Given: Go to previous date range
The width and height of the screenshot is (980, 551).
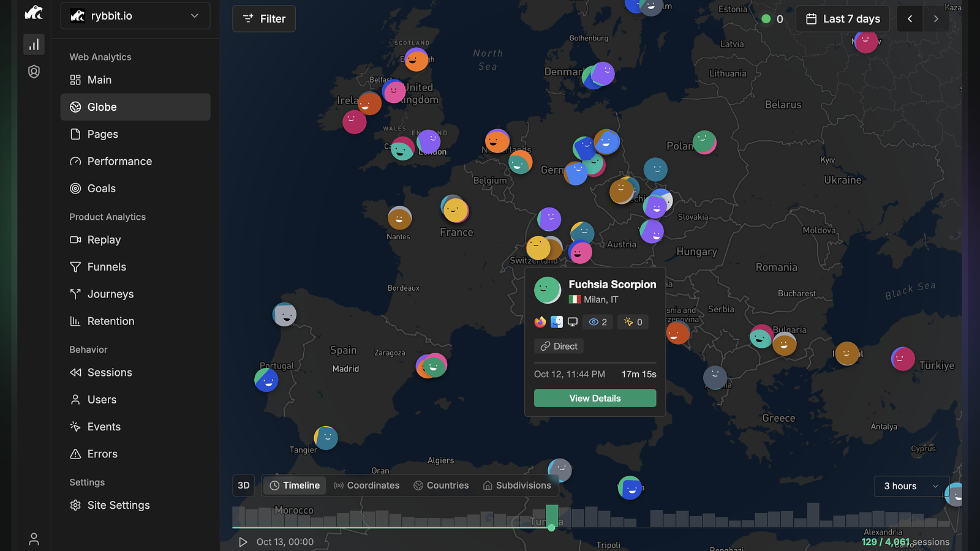Looking at the screenshot, I should tap(910, 19).
